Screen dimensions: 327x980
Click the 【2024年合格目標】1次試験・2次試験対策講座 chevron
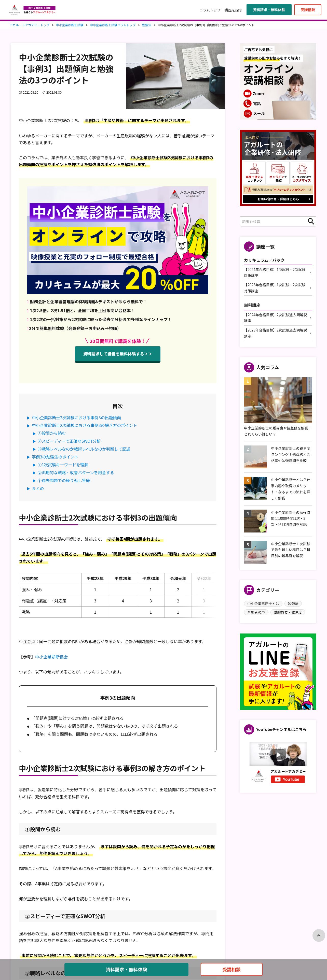tap(310, 272)
